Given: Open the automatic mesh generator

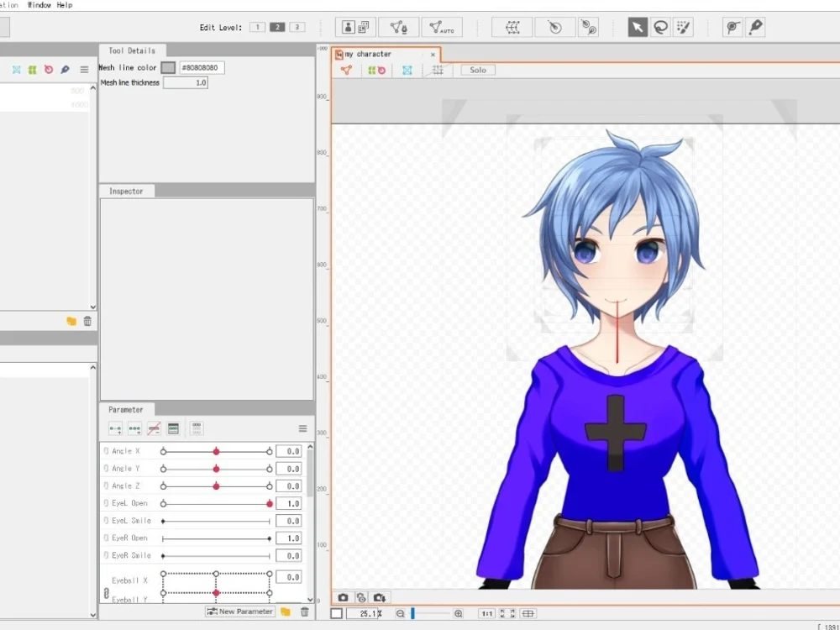Looking at the screenshot, I should click(443, 27).
